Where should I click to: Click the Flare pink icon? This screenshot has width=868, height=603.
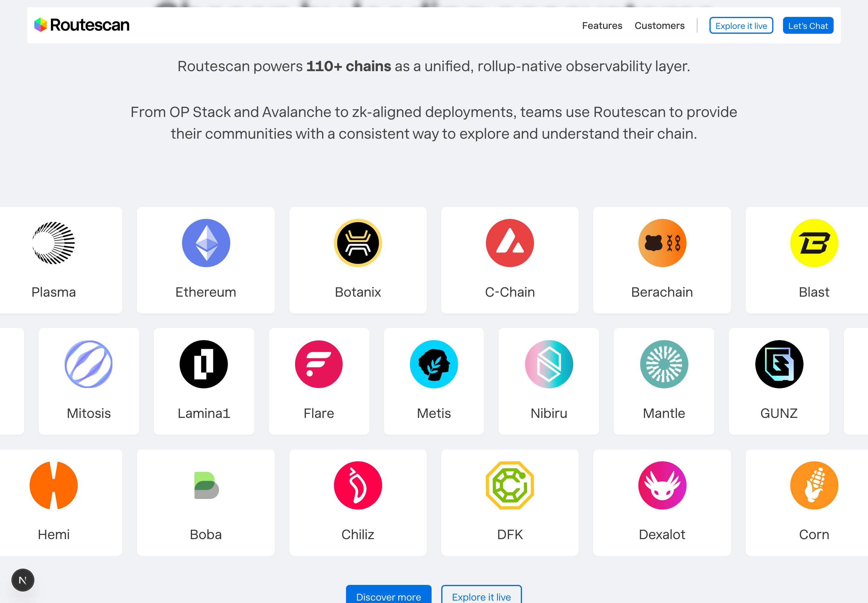(x=319, y=364)
